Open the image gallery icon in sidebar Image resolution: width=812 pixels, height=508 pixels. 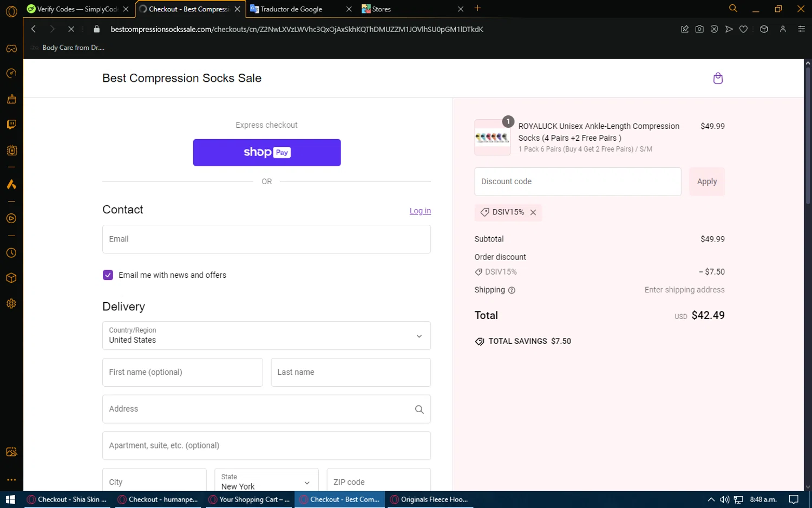[11, 452]
